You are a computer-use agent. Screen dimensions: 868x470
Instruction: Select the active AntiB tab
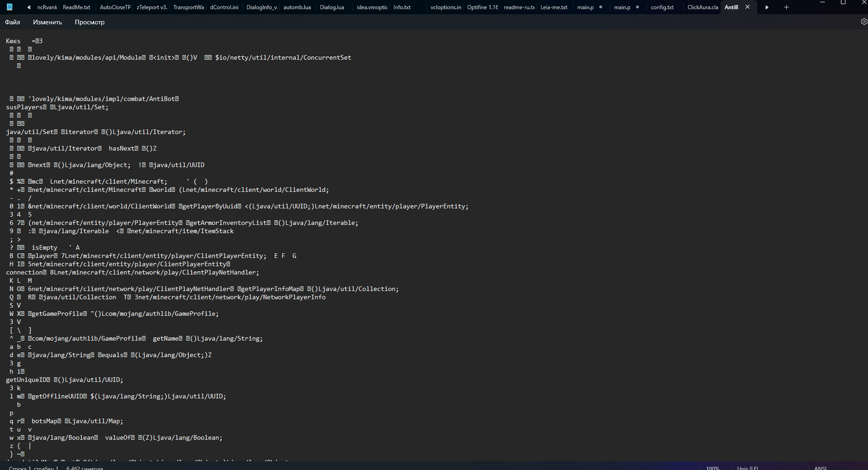coord(731,7)
